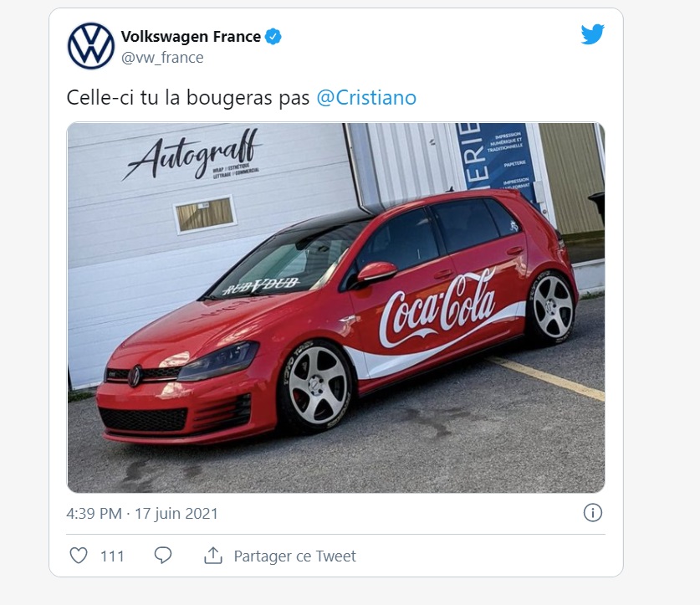700x605 pixels.
Task: Like the tweet with the heart icon
Action: [78, 556]
